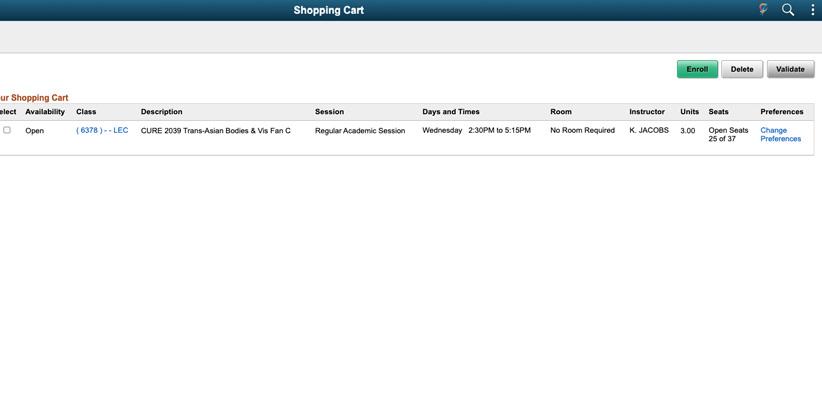Click the colorful logo icon in header

click(763, 9)
